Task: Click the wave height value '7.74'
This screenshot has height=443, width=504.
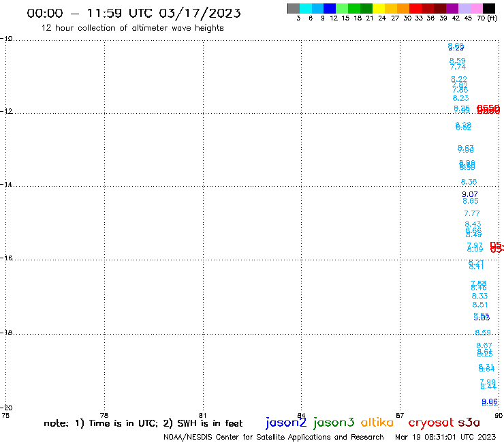Action: tap(458, 67)
